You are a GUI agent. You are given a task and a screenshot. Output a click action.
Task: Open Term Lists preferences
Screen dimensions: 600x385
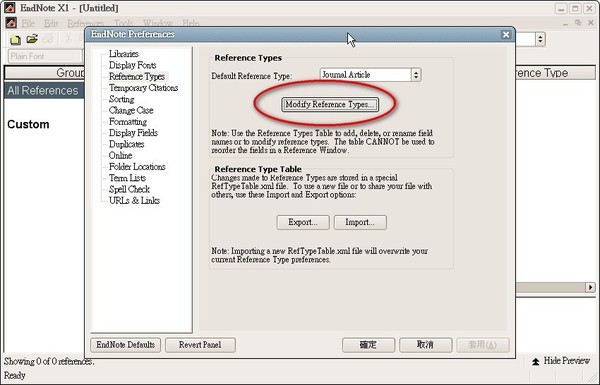pos(127,178)
